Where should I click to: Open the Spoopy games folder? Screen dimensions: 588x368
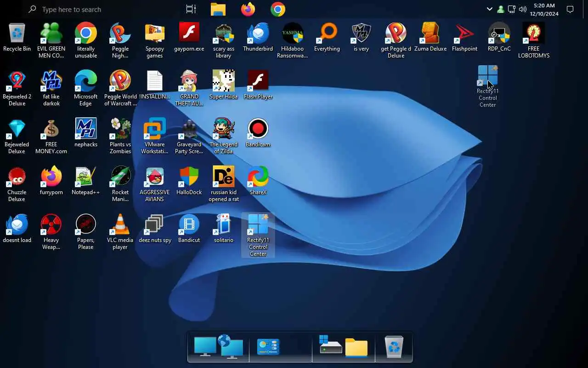(x=155, y=40)
